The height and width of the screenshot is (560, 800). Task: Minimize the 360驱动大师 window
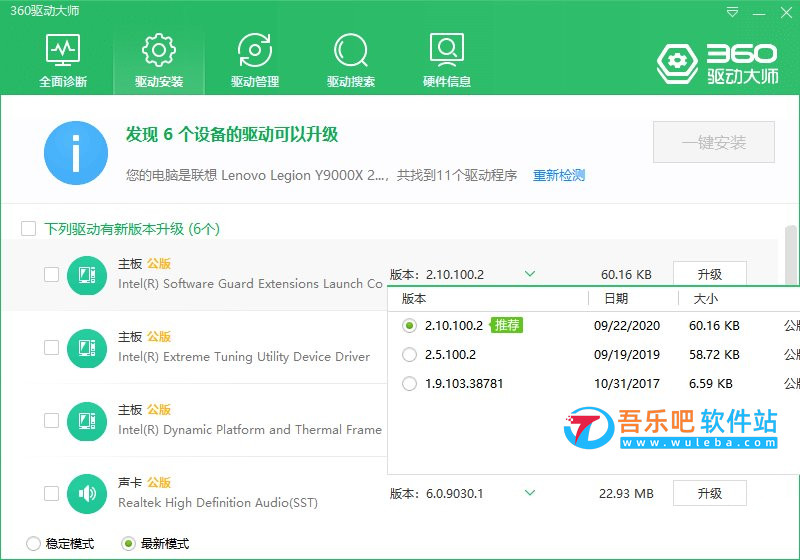(x=759, y=13)
